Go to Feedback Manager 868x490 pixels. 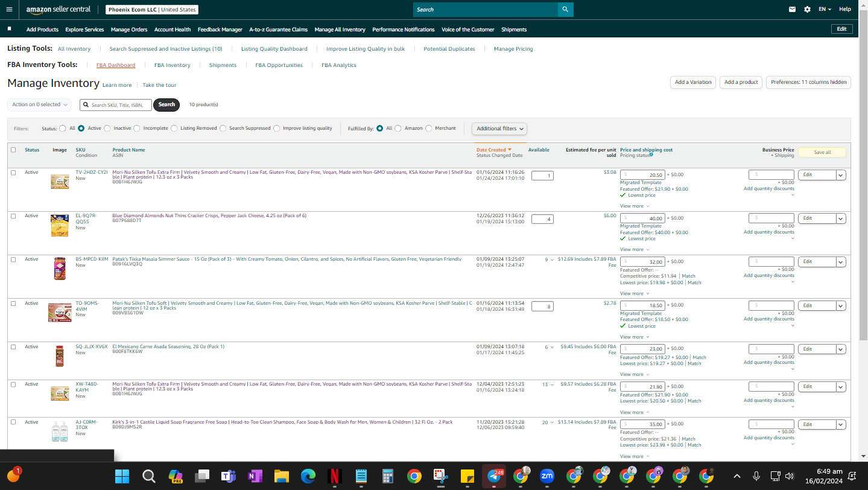point(220,30)
